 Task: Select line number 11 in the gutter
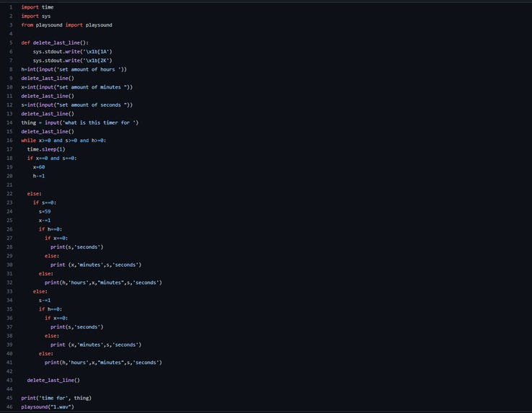[x=9, y=96]
